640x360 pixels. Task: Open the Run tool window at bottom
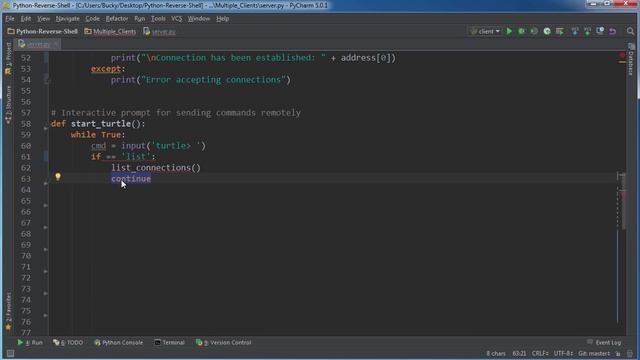click(x=30, y=342)
